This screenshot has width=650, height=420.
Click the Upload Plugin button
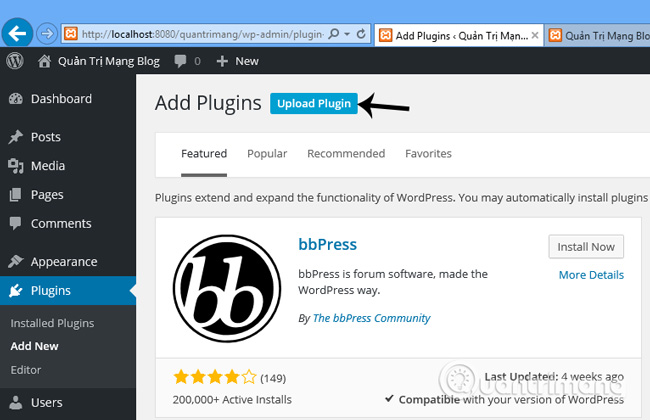click(x=314, y=103)
